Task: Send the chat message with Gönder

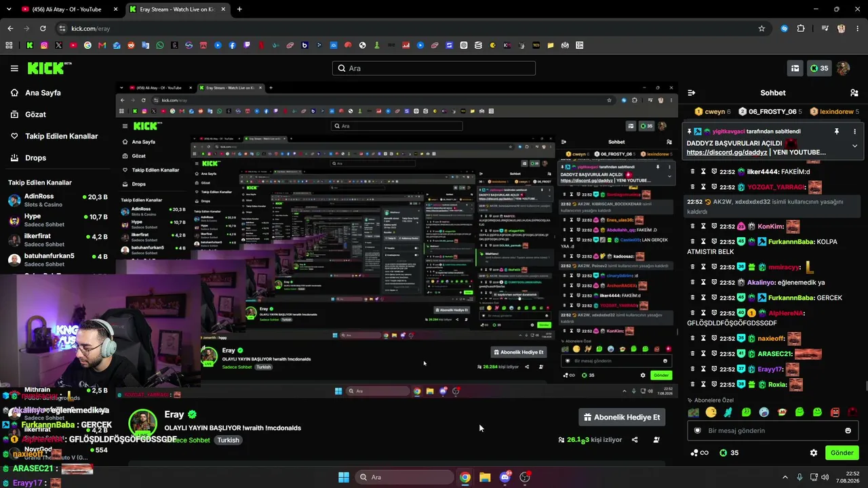Action: pos(842,453)
